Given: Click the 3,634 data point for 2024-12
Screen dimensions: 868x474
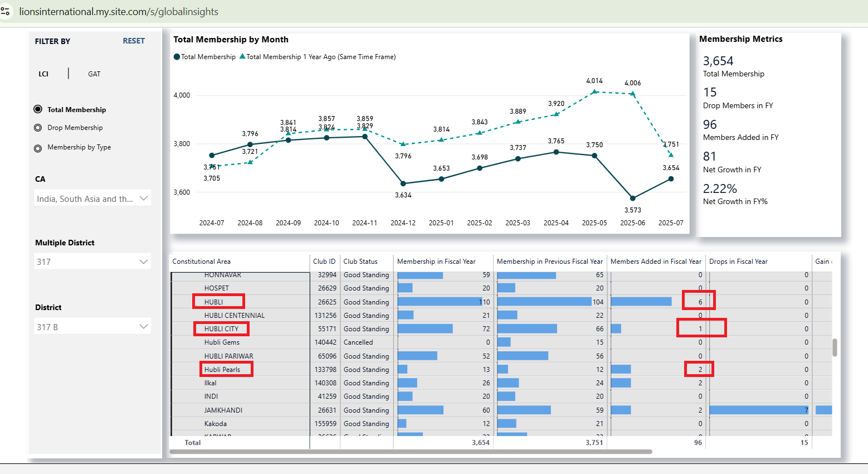Looking at the screenshot, I should (403, 183).
